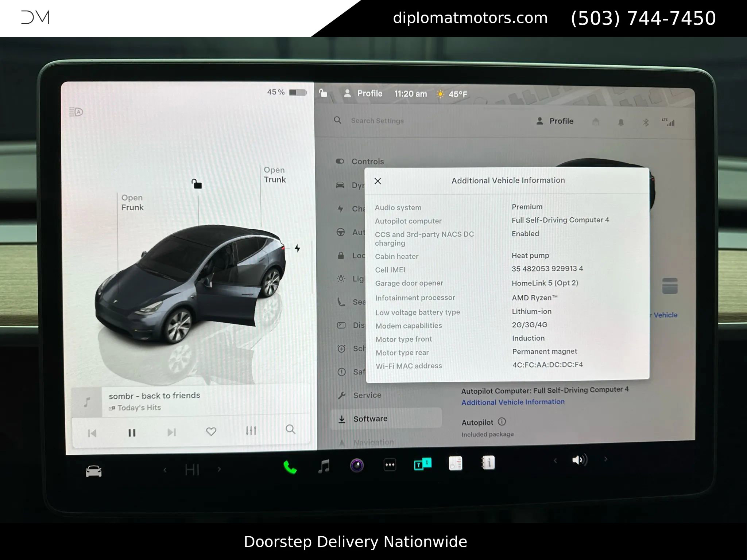The image size is (747, 560).
Task: Click the right chevron beside the volume control
Action: click(605, 460)
